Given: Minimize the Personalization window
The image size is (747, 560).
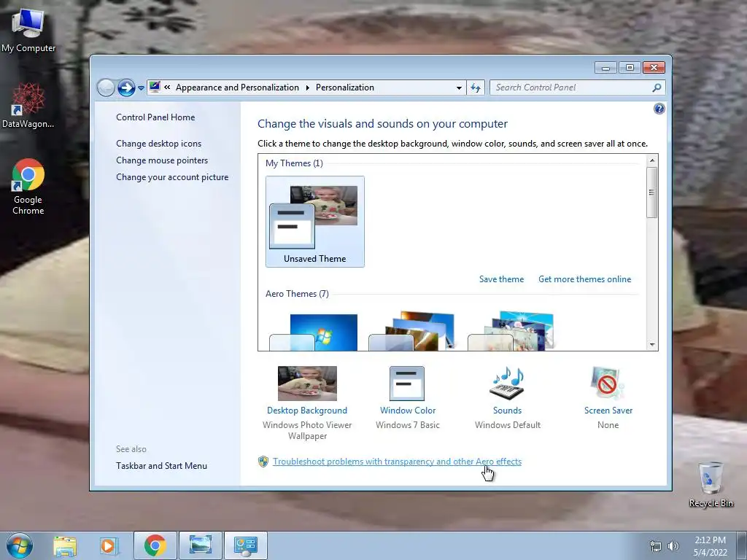Looking at the screenshot, I should click(x=605, y=68).
